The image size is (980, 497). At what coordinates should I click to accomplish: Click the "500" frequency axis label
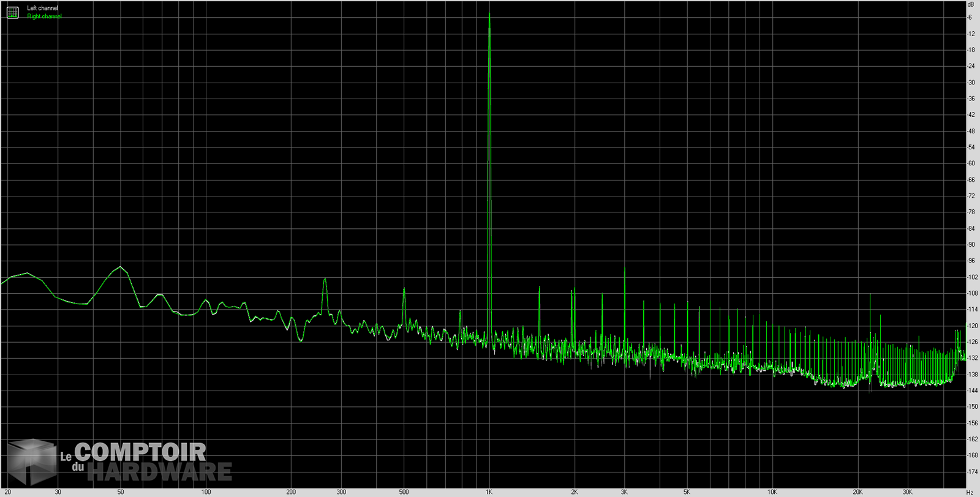click(x=404, y=492)
